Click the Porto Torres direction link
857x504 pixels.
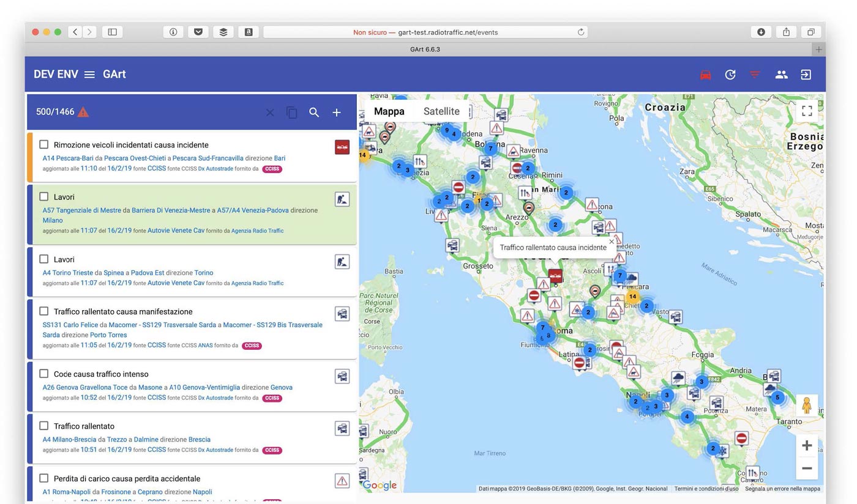click(108, 335)
